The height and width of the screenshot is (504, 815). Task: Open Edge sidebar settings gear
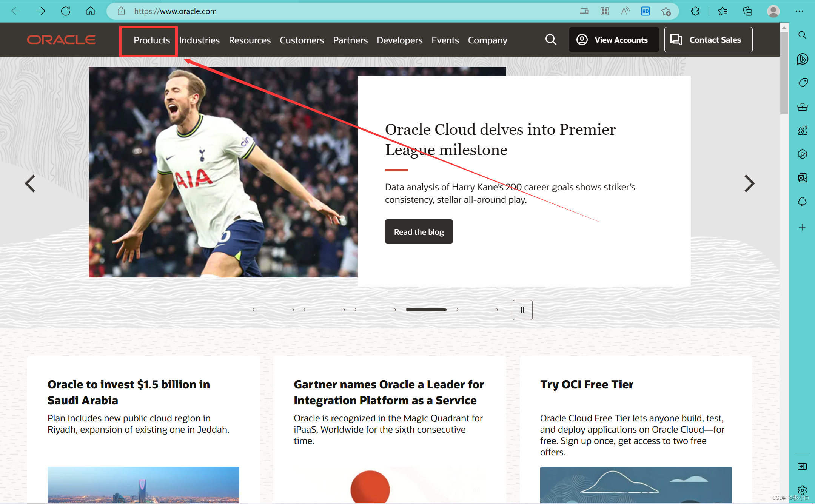(x=802, y=490)
